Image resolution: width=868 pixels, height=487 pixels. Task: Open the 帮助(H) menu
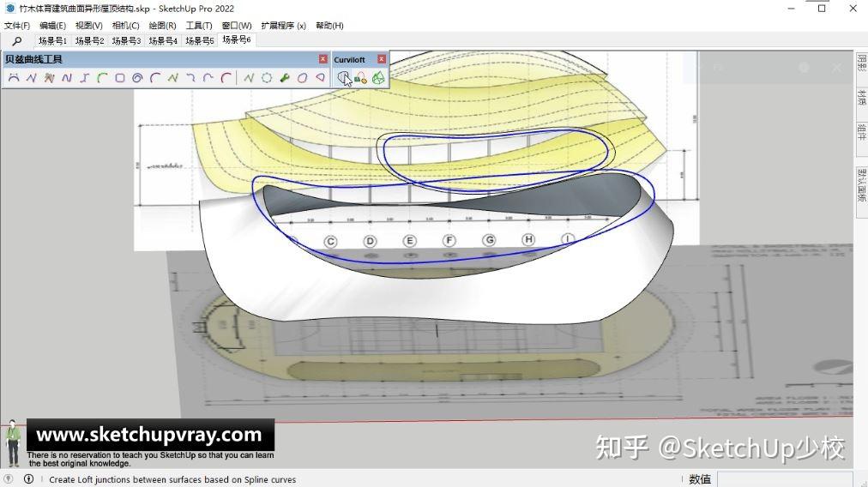(x=329, y=26)
